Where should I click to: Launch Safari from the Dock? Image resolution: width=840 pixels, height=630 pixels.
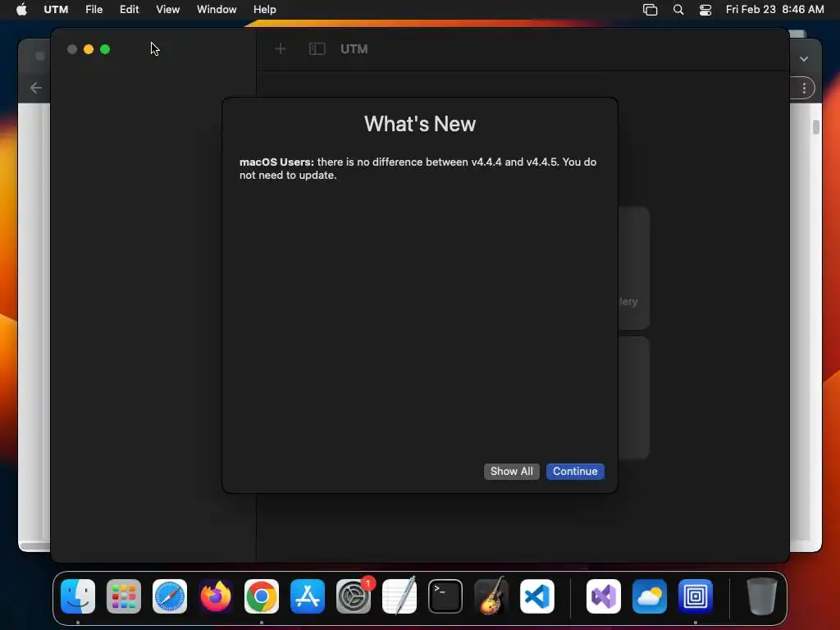[x=170, y=596]
